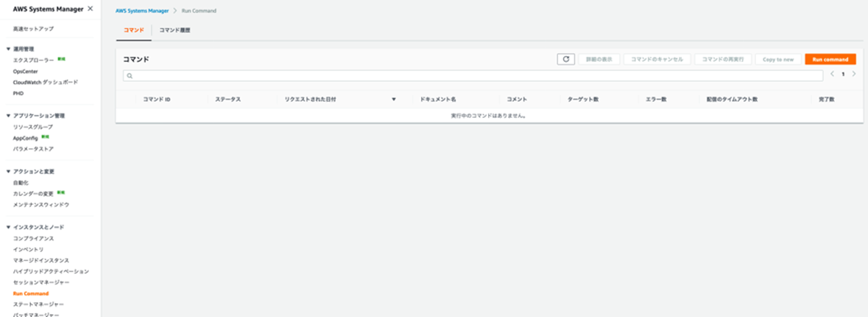Go to next page arrow

(853, 74)
